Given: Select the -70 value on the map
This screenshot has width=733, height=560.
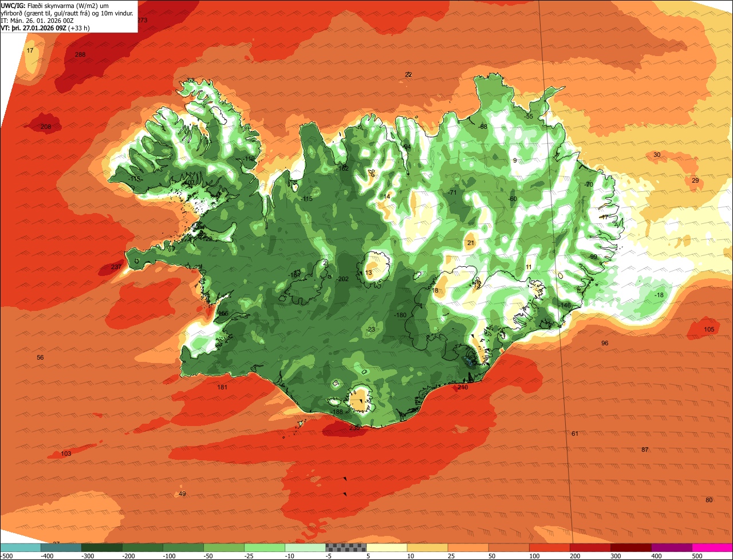Looking at the screenshot, I should coord(589,184).
